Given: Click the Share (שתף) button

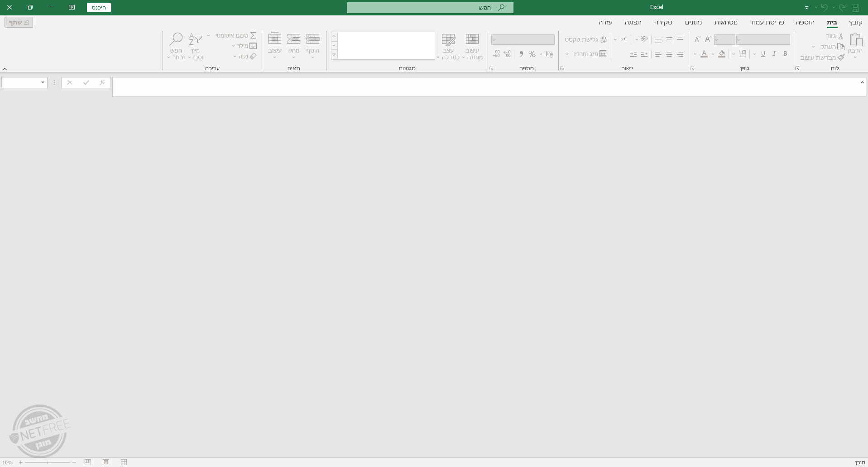Looking at the screenshot, I should coord(19,22).
